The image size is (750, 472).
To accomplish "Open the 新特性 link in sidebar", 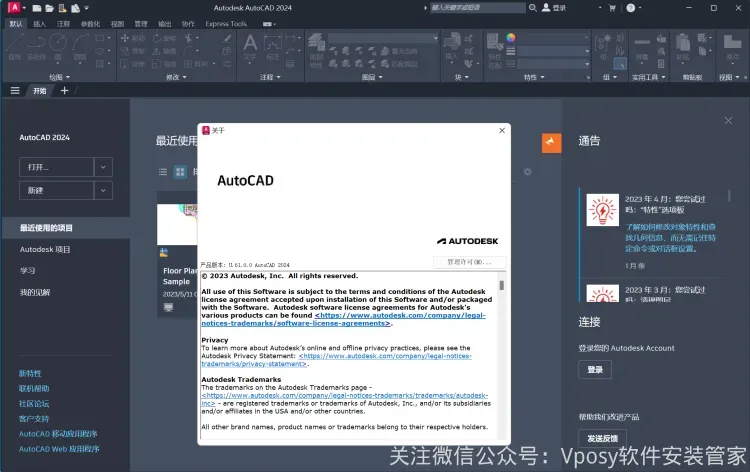I will click(30, 373).
